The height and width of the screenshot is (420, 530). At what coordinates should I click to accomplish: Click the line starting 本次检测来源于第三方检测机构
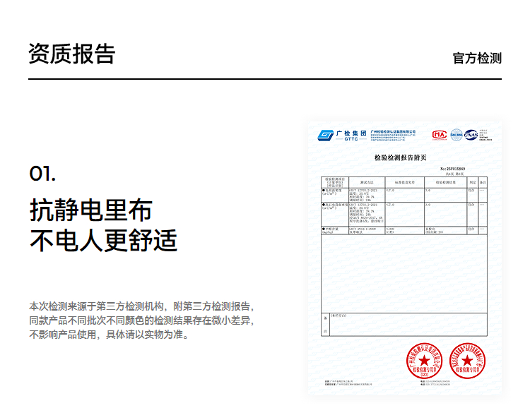coord(141,306)
